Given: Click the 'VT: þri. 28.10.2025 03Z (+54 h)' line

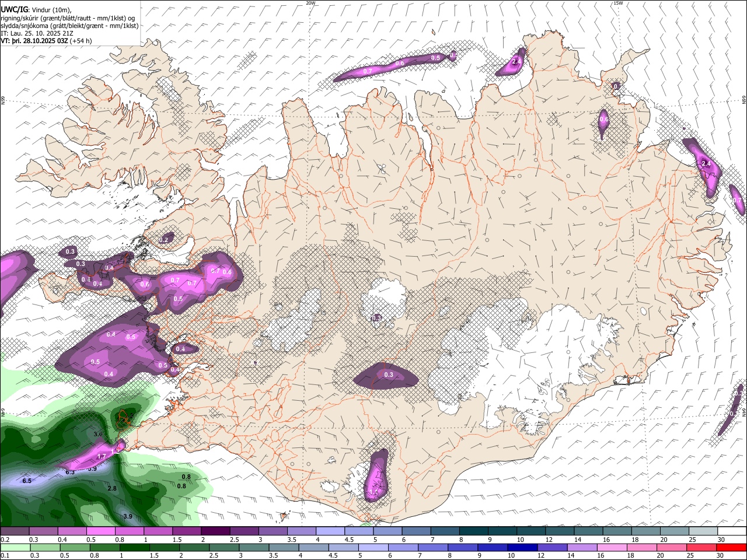Looking at the screenshot, I should coord(46,41).
